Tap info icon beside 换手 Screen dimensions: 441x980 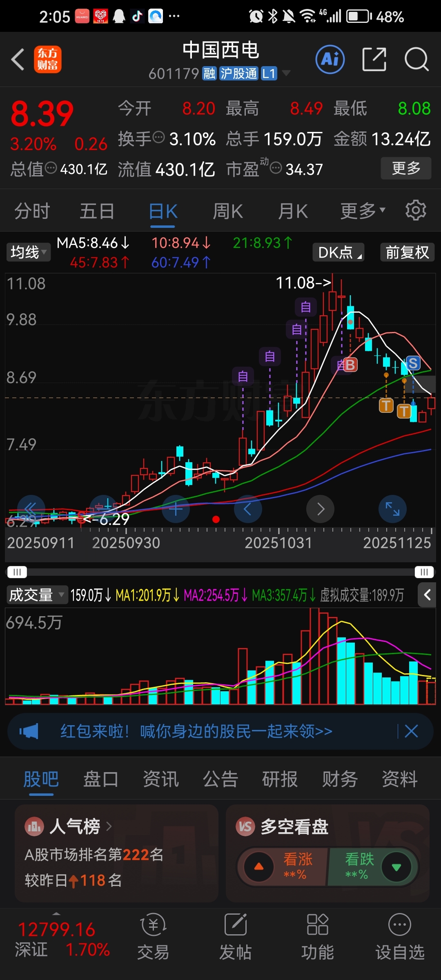point(158,137)
